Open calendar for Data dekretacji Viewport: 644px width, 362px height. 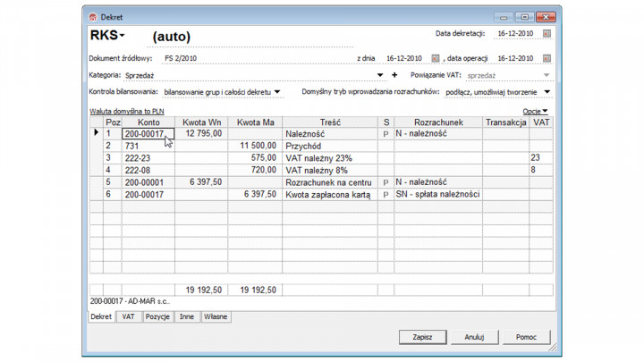pos(547,34)
